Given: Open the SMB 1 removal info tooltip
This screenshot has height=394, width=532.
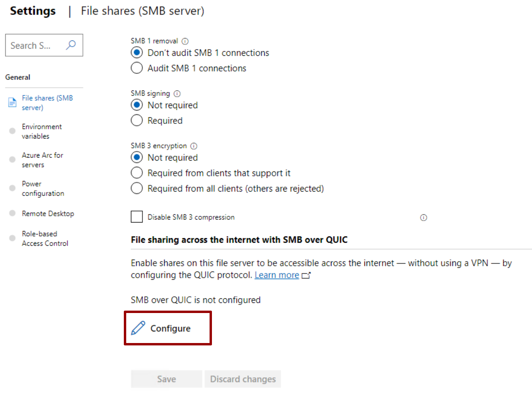Looking at the screenshot, I should tap(185, 41).
